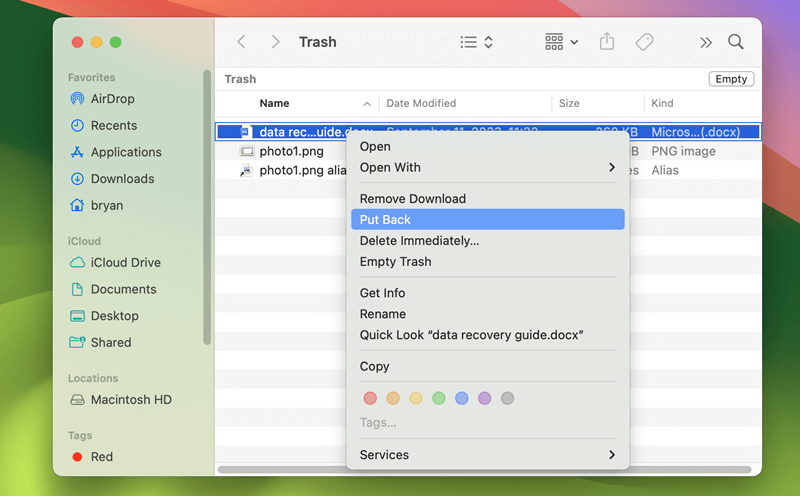This screenshot has height=496, width=800.
Task: Sort files by the Name column header
Action: pyautogui.click(x=274, y=104)
